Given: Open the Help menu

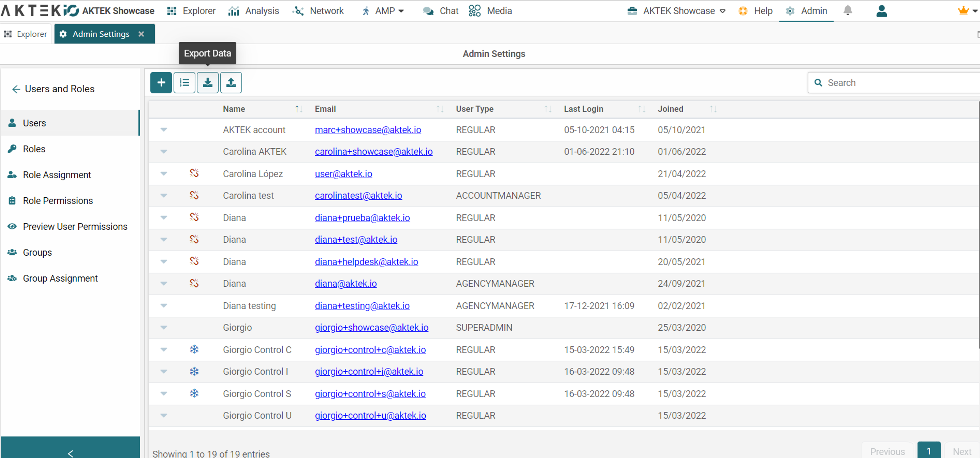Looking at the screenshot, I should [x=755, y=11].
